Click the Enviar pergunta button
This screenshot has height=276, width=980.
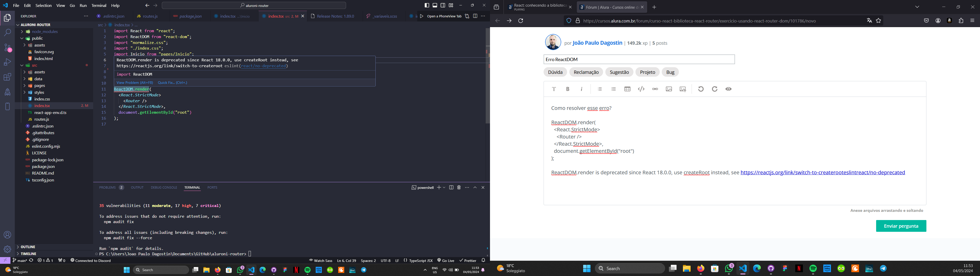(901, 226)
